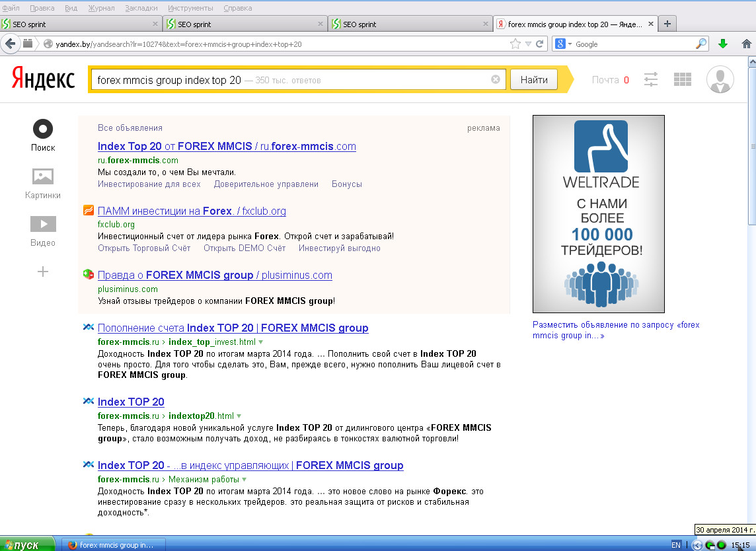Open a new tab with plus button

[x=667, y=24]
